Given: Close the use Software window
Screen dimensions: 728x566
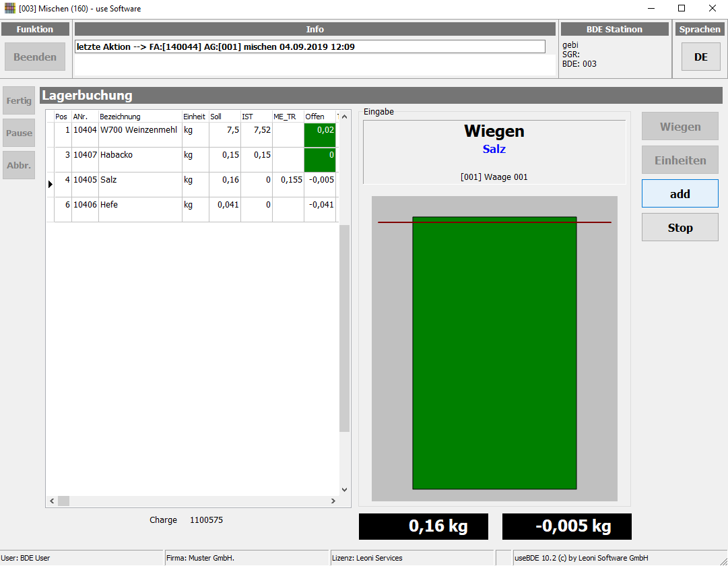Looking at the screenshot, I should tap(713, 8).
